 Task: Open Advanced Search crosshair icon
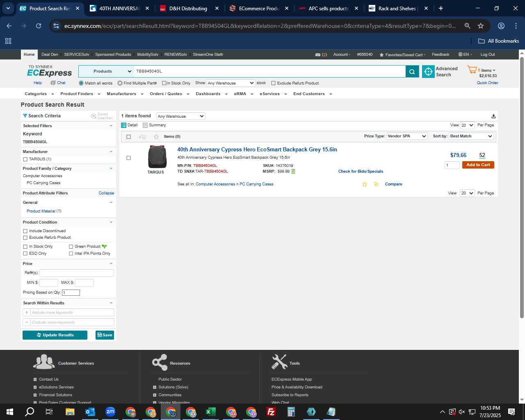[x=428, y=71]
